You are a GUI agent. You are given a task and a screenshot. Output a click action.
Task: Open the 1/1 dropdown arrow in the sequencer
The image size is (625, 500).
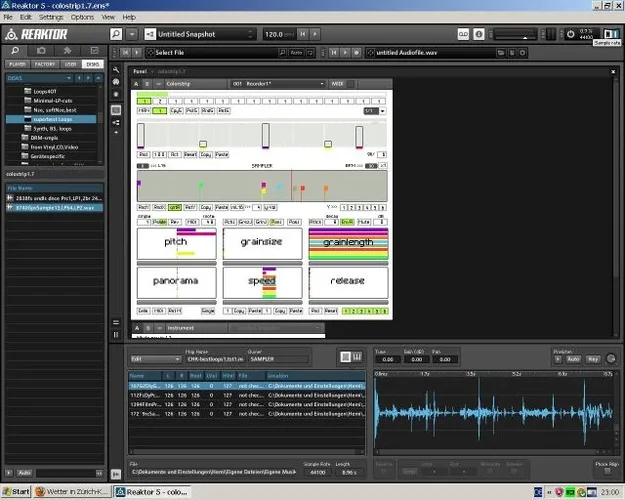[383, 111]
